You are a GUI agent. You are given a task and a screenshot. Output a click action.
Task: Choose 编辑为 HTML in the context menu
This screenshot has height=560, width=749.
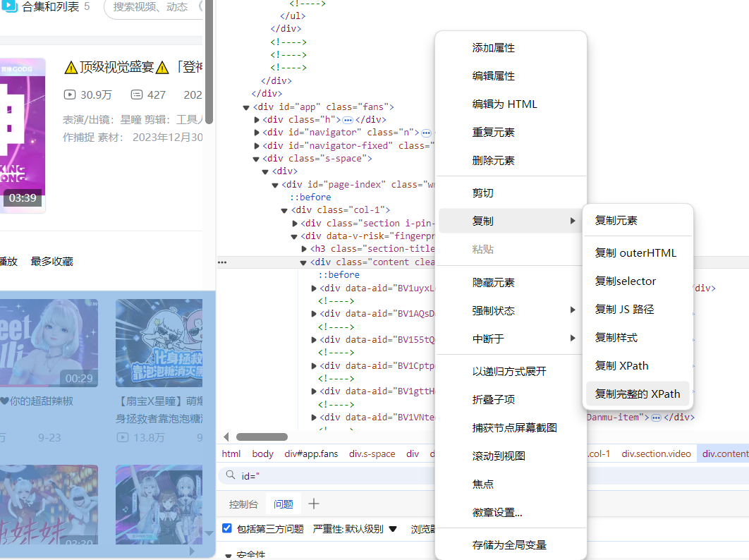click(x=504, y=104)
